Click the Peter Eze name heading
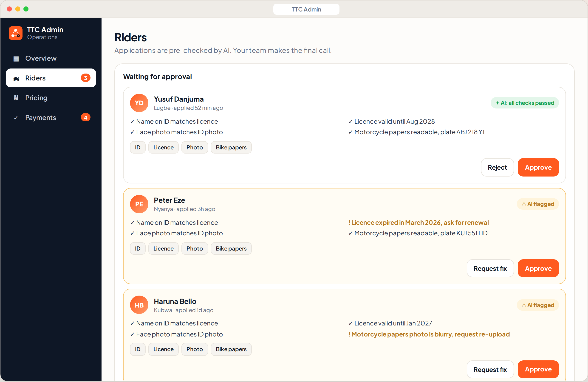The image size is (588, 382). click(169, 200)
